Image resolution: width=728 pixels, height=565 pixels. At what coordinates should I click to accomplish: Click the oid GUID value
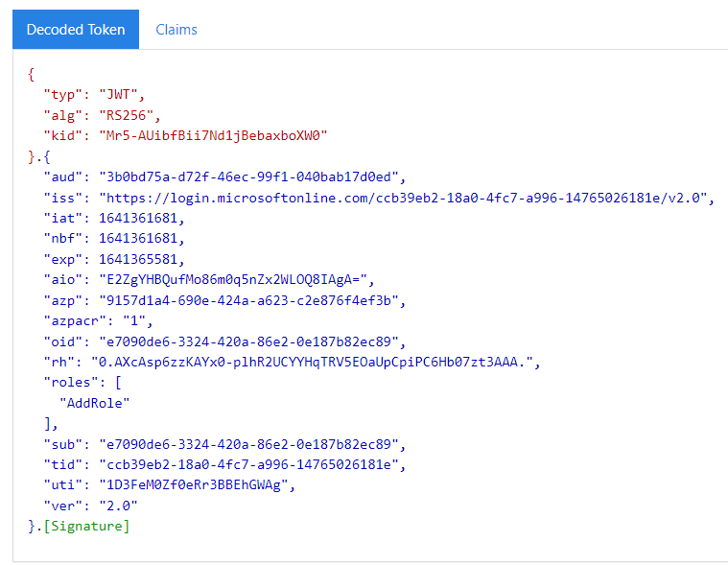coord(248,341)
